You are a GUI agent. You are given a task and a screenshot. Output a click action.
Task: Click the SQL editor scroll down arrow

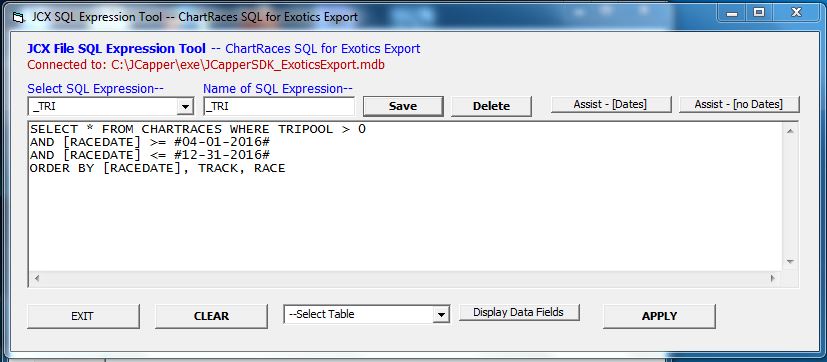790,262
